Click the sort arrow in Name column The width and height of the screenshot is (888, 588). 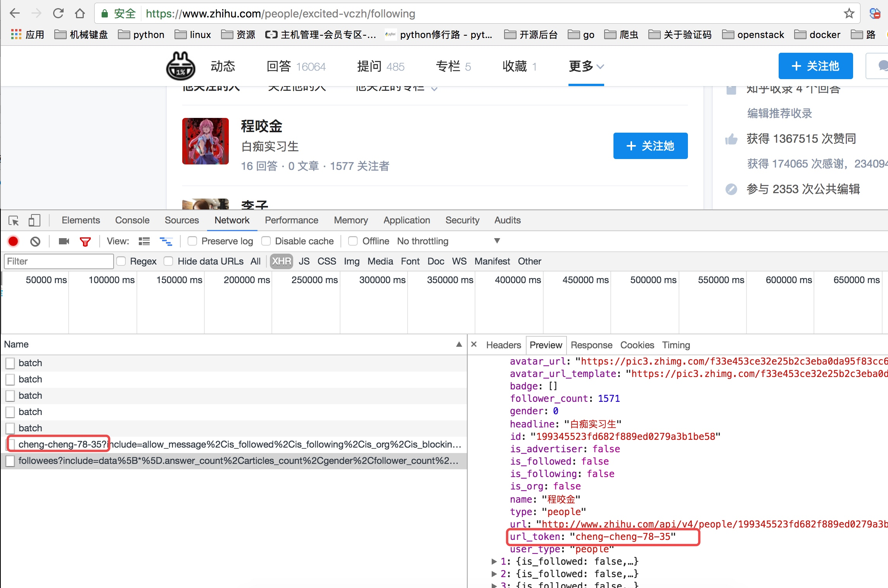(459, 344)
